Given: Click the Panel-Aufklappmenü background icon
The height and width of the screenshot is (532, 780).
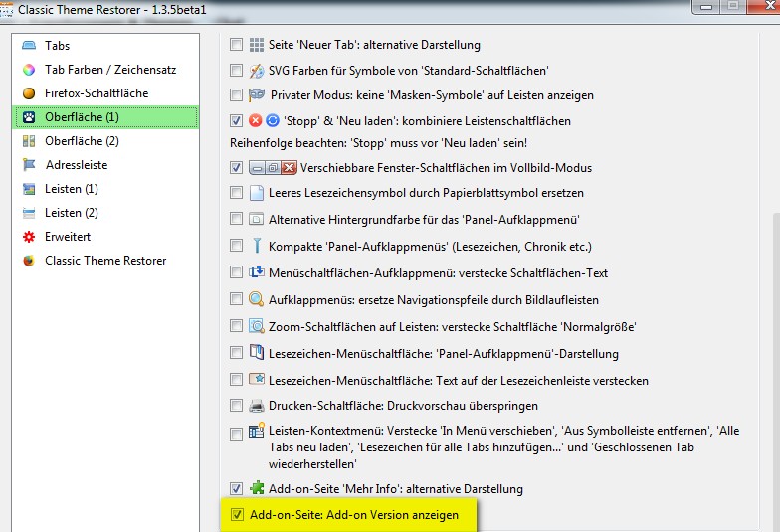Looking at the screenshot, I should pos(257,219).
